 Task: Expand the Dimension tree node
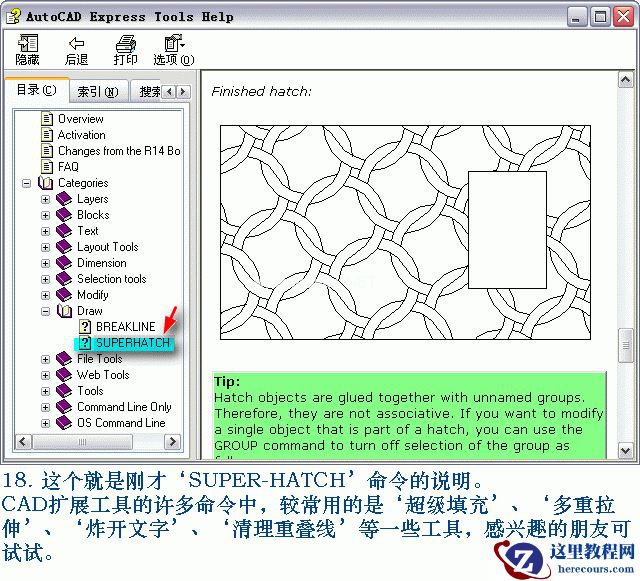pos(46,263)
